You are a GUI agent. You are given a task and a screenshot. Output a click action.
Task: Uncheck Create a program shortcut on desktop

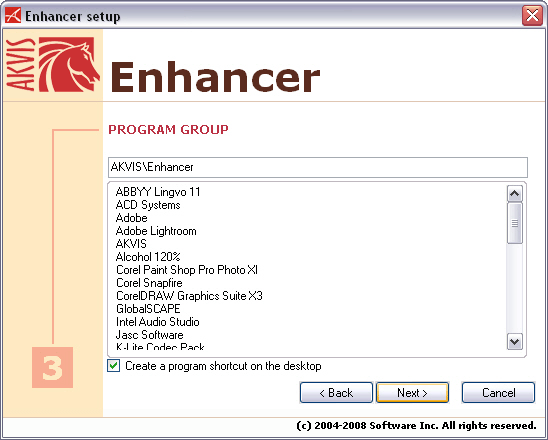point(114,366)
